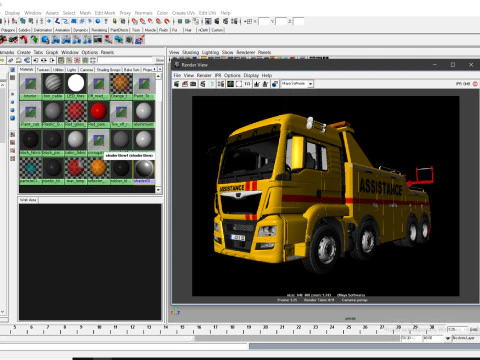Image resolution: width=480 pixels, height=360 pixels.
Task: Click Hypershade tab scroll left arrow
Action: [155, 69]
